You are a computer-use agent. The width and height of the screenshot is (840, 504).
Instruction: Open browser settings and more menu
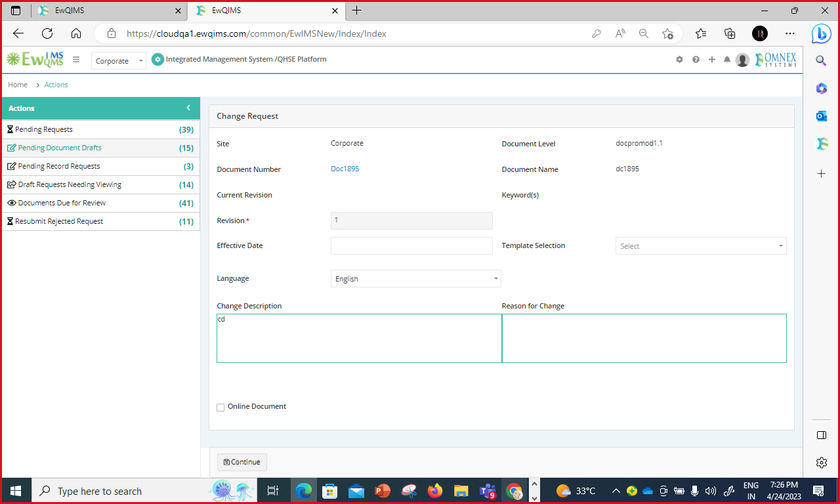(788, 33)
